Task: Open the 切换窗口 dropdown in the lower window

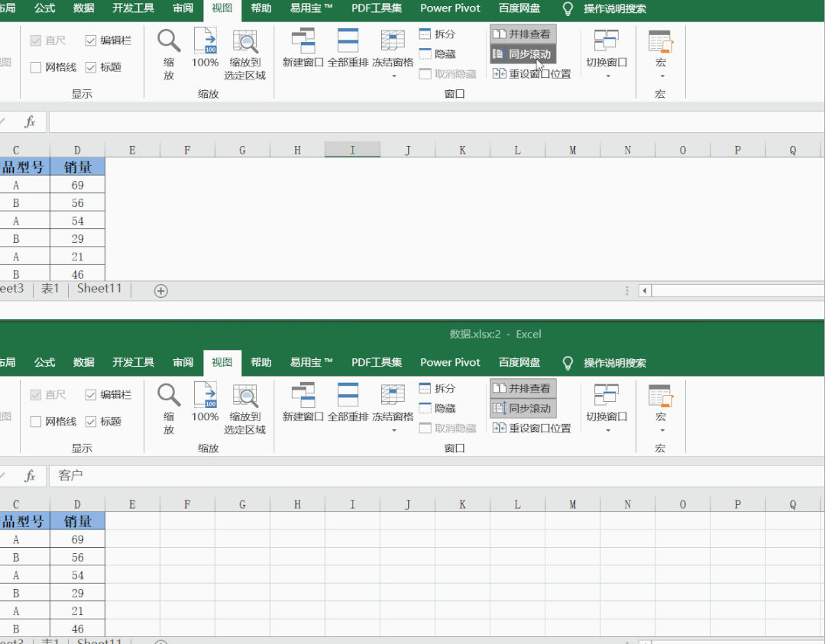Action: pos(607,430)
